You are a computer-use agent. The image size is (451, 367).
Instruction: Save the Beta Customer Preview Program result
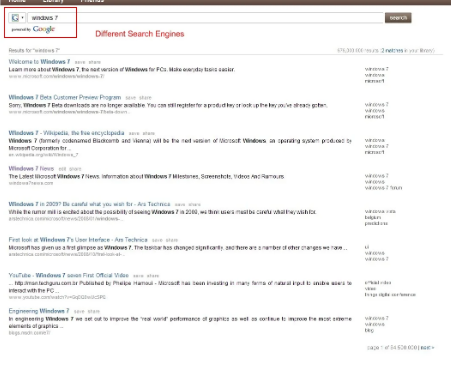click(x=131, y=98)
